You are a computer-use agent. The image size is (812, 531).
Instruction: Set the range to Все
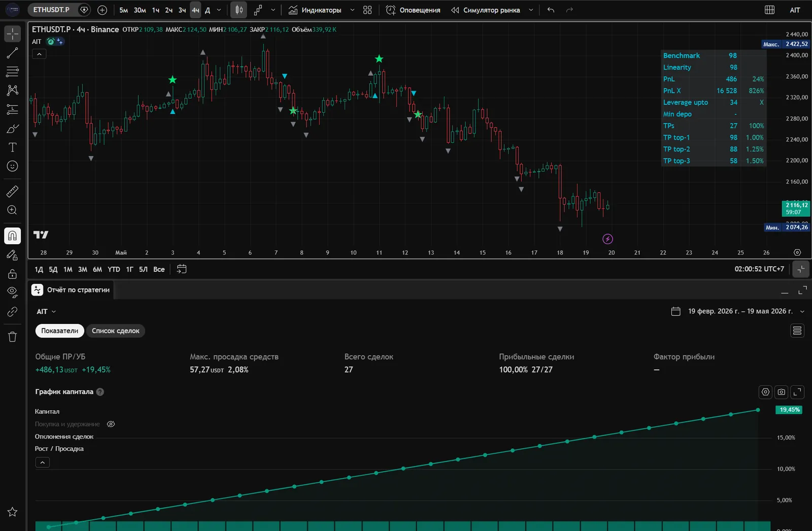click(x=159, y=270)
